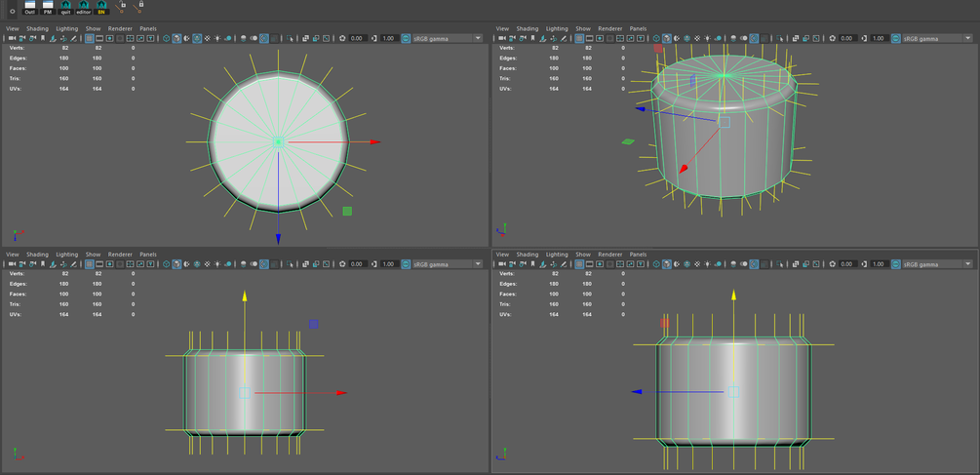Click the PM shelf icon

[48, 8]
